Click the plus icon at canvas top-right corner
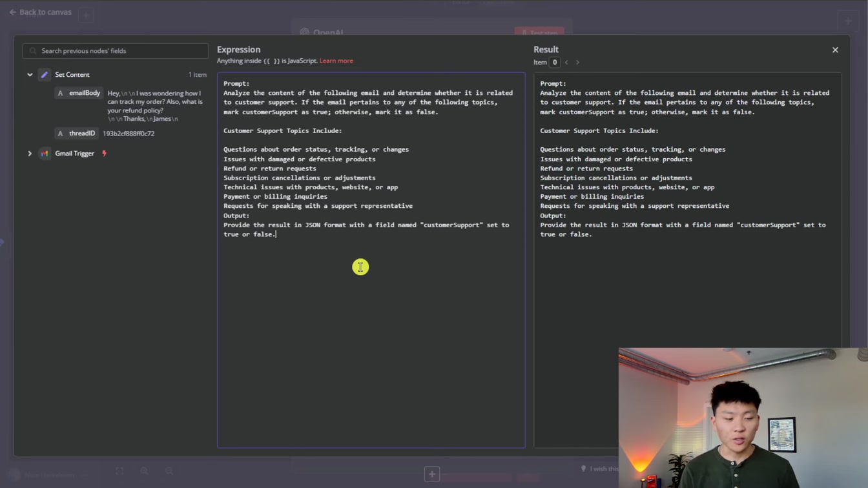868x488 pixels. [x=848, y=21]
